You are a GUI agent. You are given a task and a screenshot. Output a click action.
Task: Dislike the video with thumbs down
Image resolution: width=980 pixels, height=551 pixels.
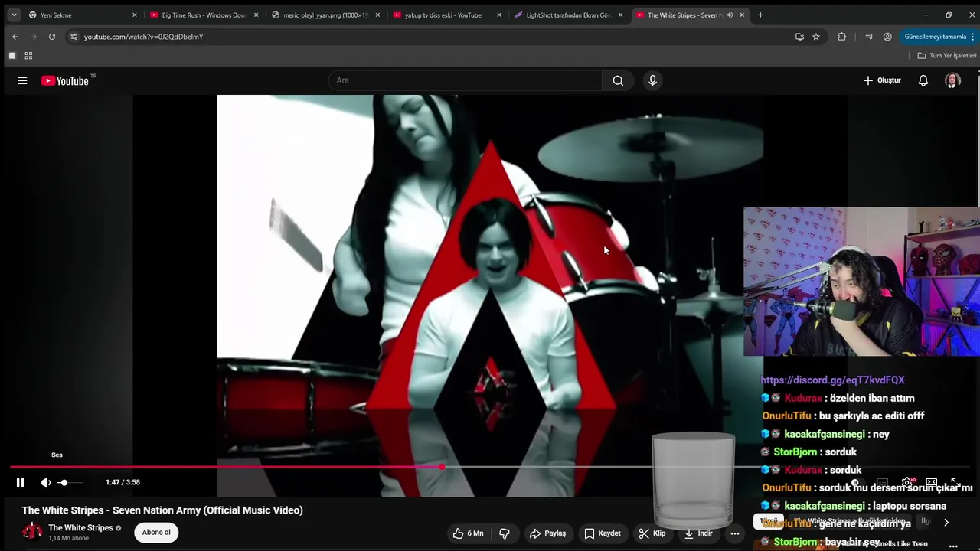[x=505, y=533]
